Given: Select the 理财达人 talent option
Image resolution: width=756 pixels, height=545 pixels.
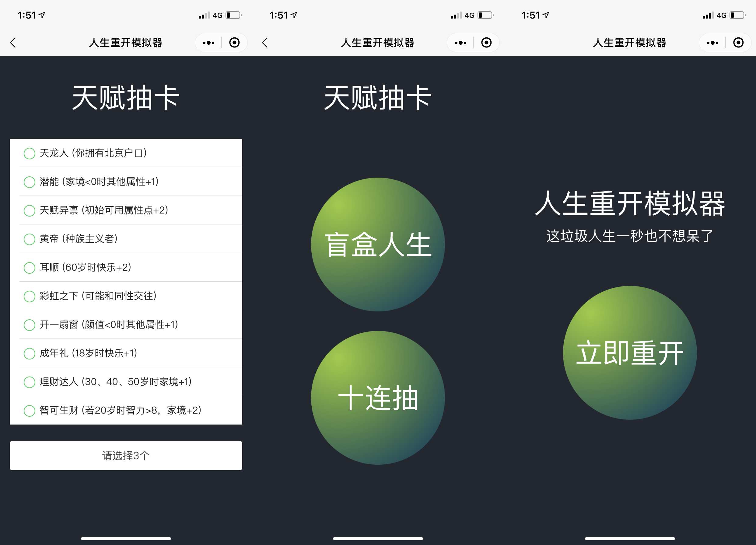Looking at the screenshot, I should pyautogui.click(x=29, y=382).
